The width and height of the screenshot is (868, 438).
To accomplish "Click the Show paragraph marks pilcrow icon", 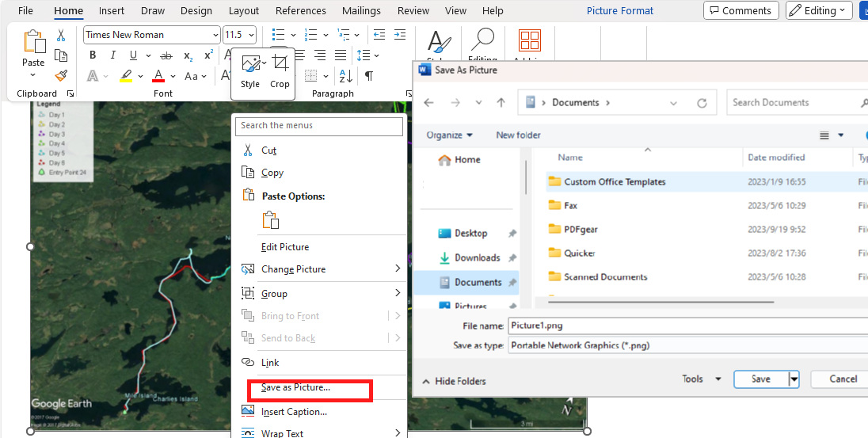I will [368, 76].
